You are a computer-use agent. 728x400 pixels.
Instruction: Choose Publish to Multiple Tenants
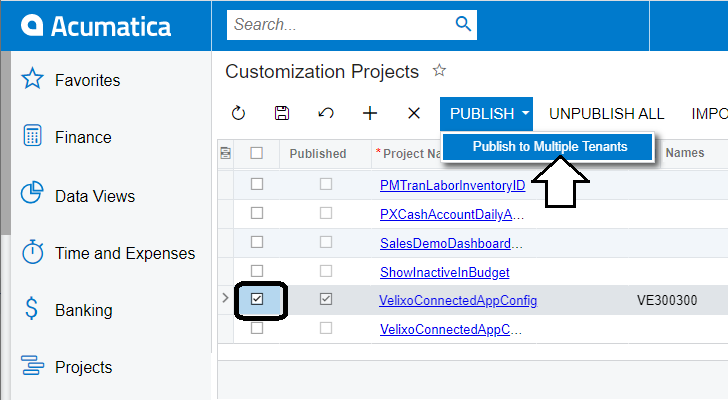550,147
